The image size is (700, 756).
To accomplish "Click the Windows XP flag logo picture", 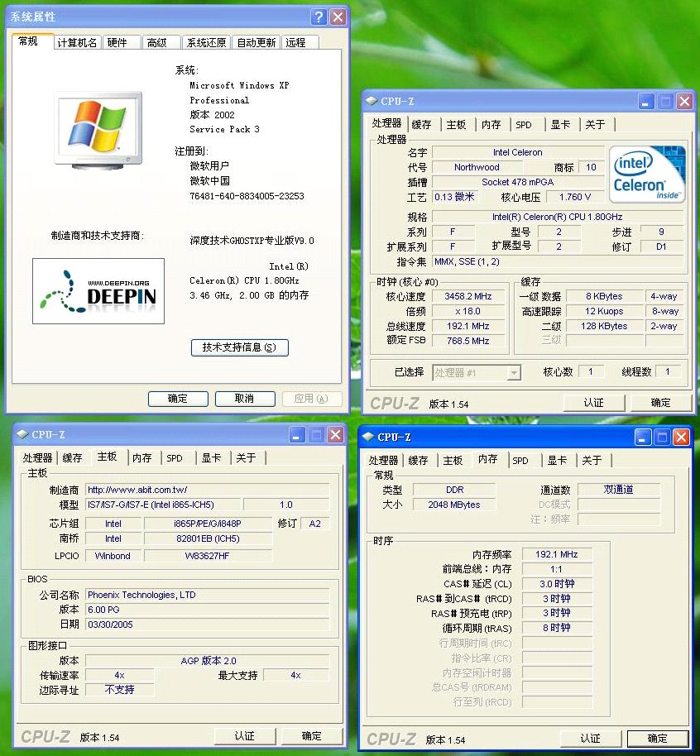I will 98,124.
